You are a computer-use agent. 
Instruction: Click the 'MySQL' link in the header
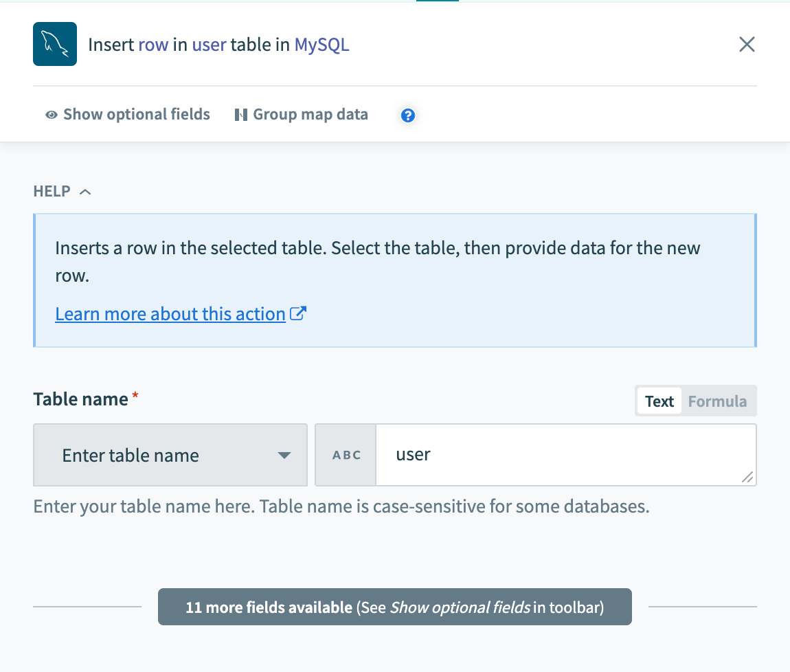point(321,45)
